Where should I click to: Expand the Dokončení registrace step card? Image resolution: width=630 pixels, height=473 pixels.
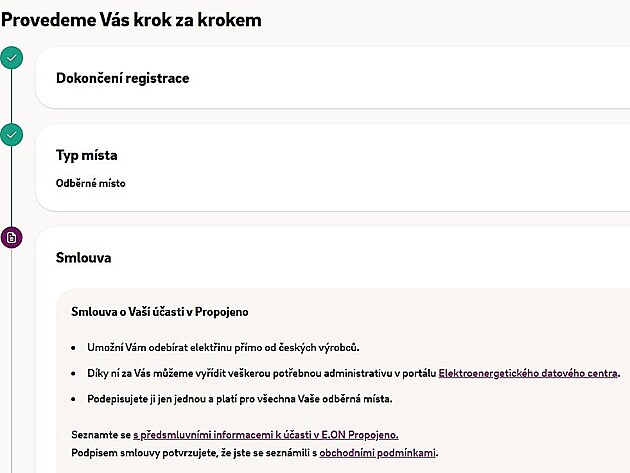(x=330, y=78)
